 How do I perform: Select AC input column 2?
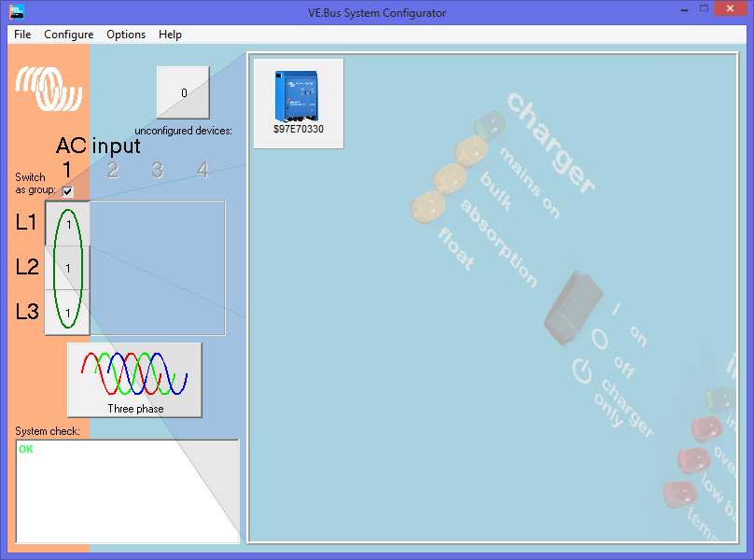[113, 170]
